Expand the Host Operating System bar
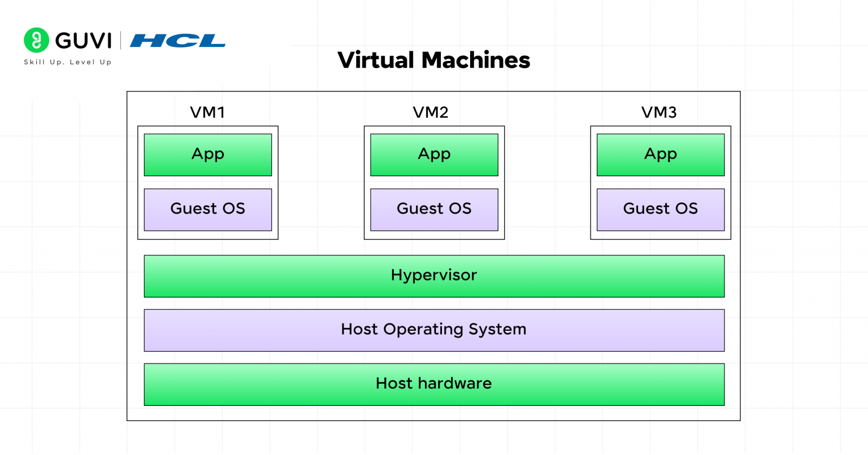 click(x=434, y=330)
